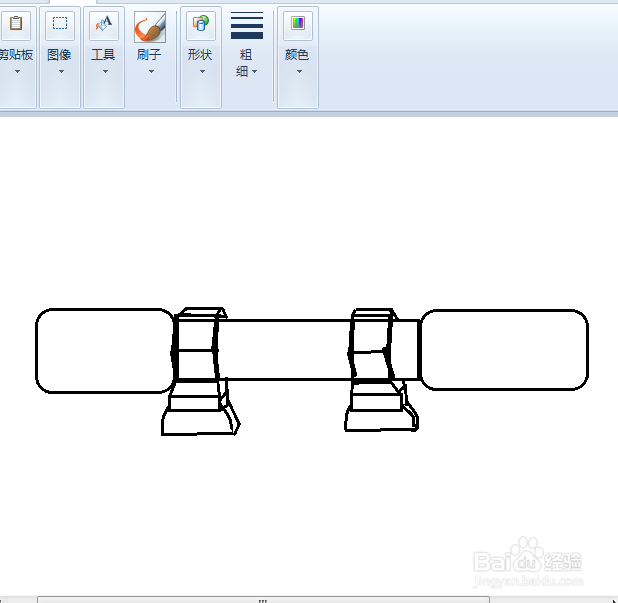Click the Shapes icon
618x603 pixels.
(x=201, y=25)
